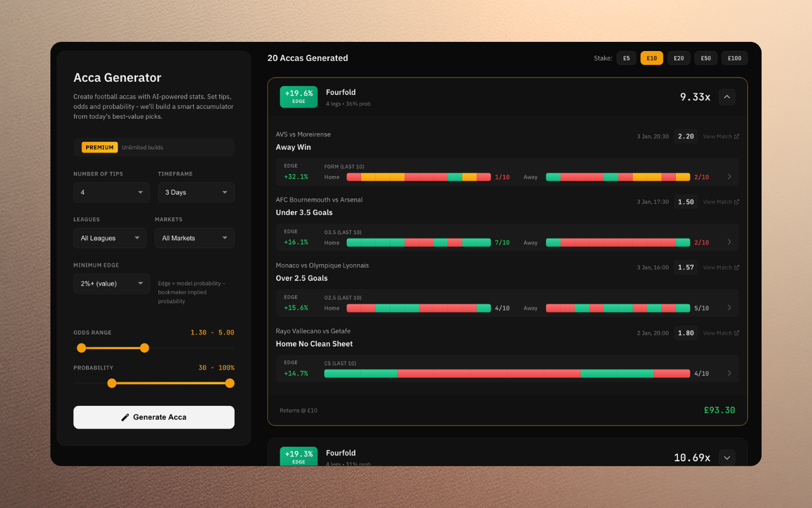The width and height of the screenshot is (812, 508).
Task: Open the Minimum Edge dropdown
Action: coord(111,283)
